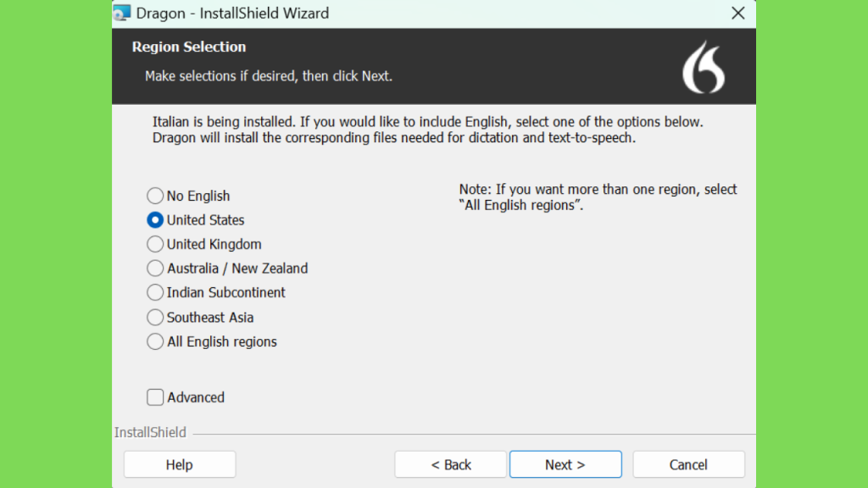Screen dimensions: 868x488
Task: Click the 'Dragon - InstallShield Wizard' title text
Action: tap(232, 13)
